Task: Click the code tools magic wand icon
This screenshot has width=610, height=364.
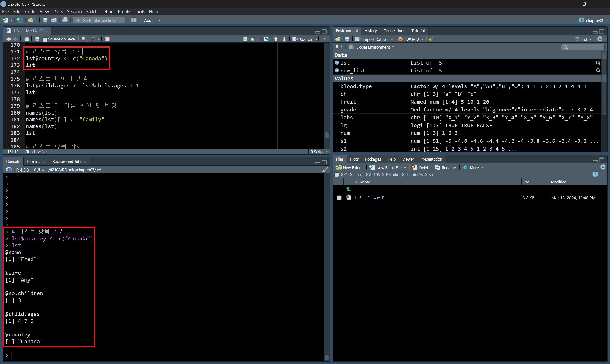Action: point(93,39)
